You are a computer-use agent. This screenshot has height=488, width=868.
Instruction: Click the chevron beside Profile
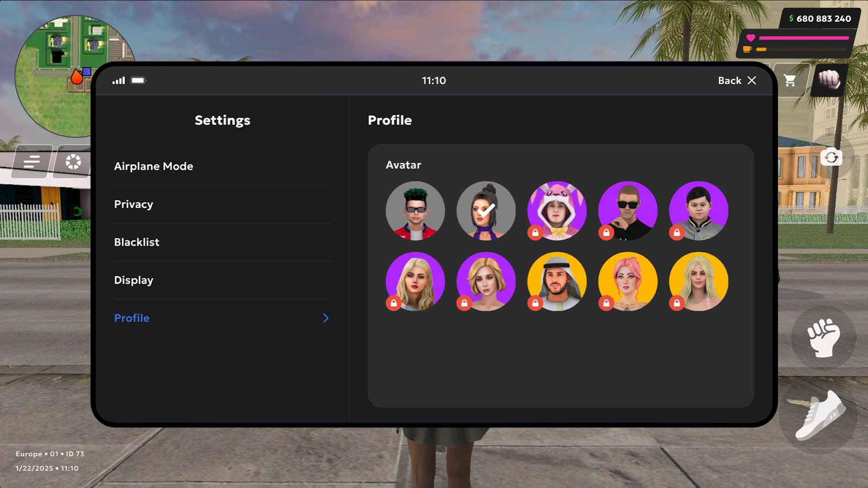[x=325, y=318]
